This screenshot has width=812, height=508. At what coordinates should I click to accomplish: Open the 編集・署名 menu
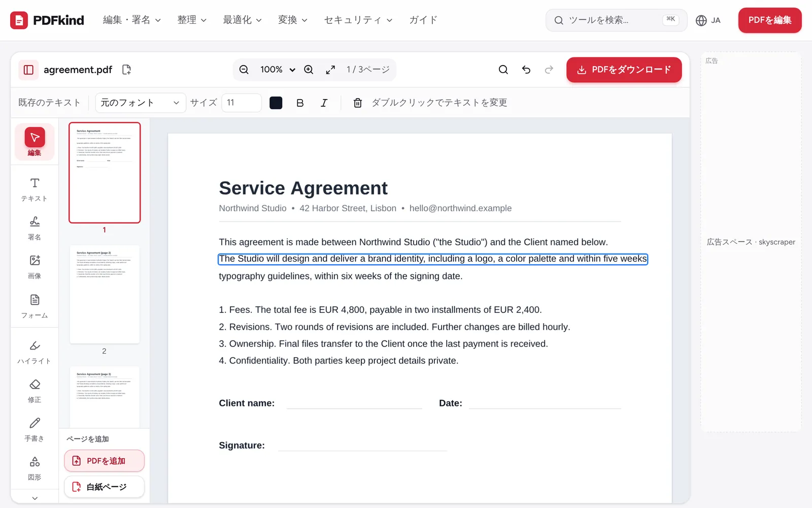[132, 20]
